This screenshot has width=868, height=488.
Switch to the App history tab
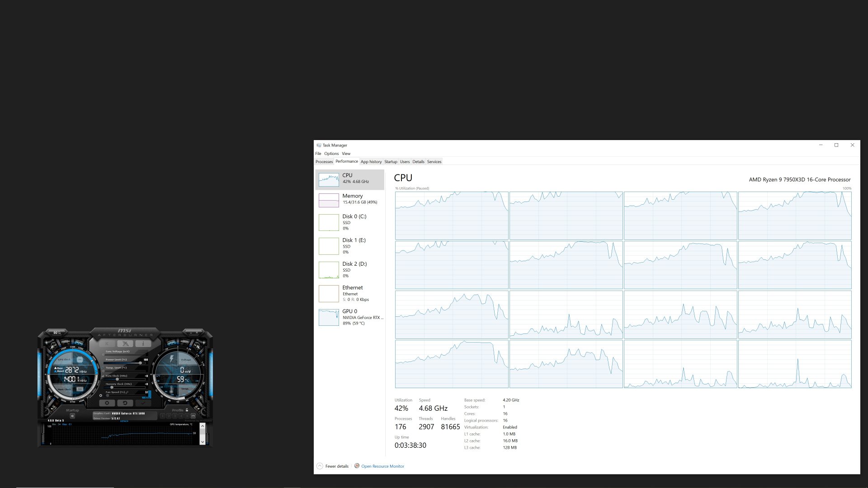click(x=371, y=162)
